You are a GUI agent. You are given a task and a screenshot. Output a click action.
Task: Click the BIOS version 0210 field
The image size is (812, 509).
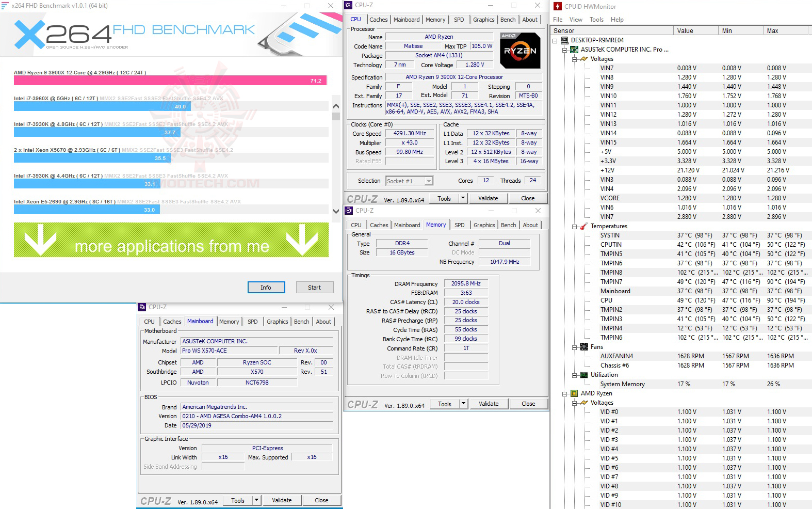click(256, 416)
